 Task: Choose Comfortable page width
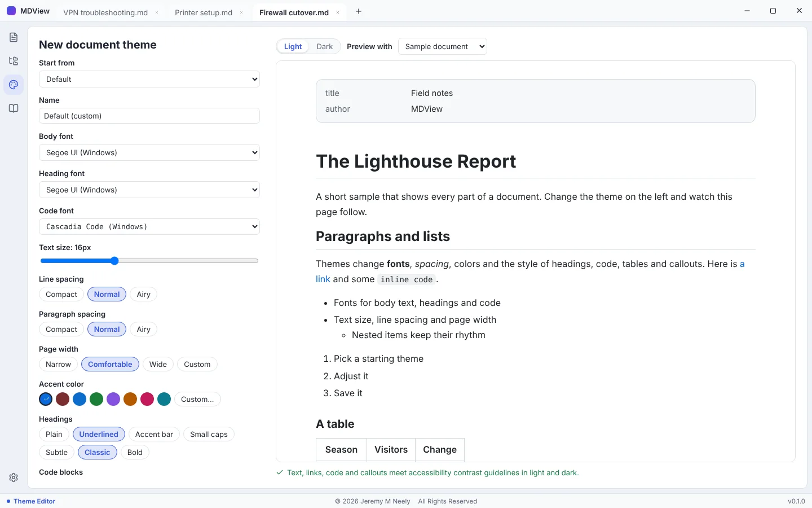110,364
